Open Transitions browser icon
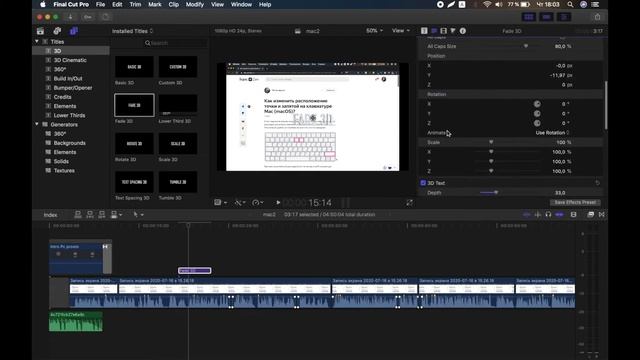The height and width of the screenshot is (360, 640). coord(602,214)
